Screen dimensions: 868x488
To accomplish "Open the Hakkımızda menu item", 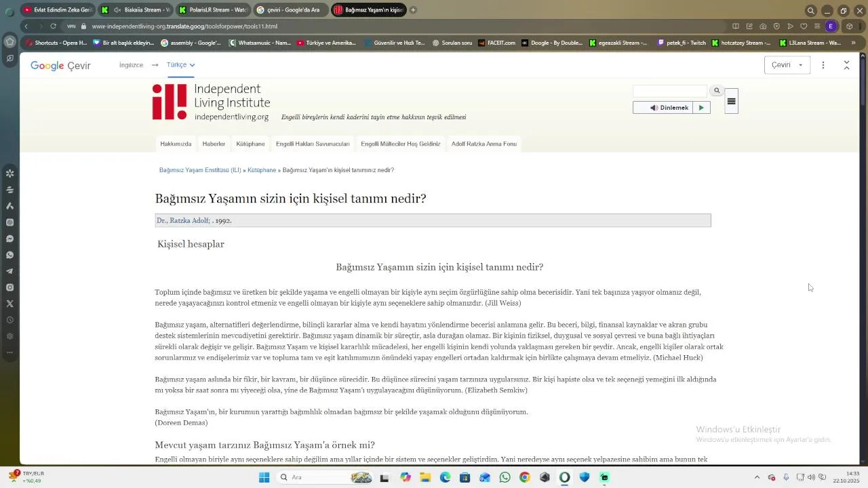I will [176, 144].
